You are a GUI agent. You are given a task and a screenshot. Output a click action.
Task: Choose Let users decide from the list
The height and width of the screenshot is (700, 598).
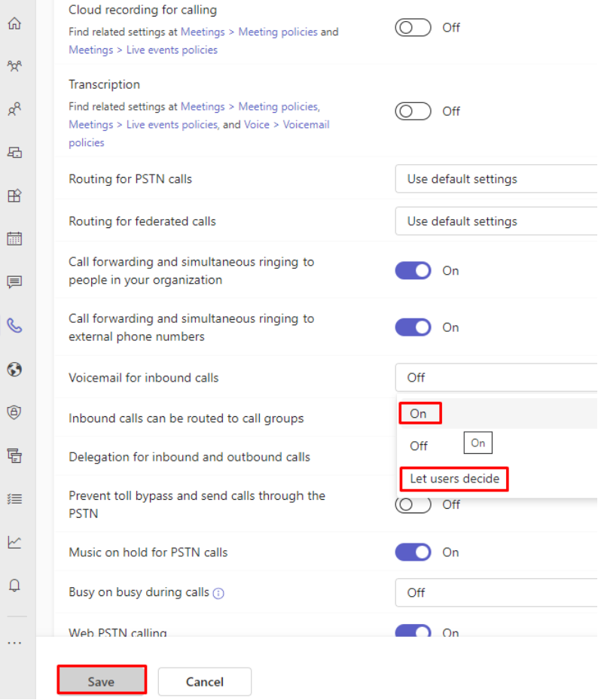point(453,479)
